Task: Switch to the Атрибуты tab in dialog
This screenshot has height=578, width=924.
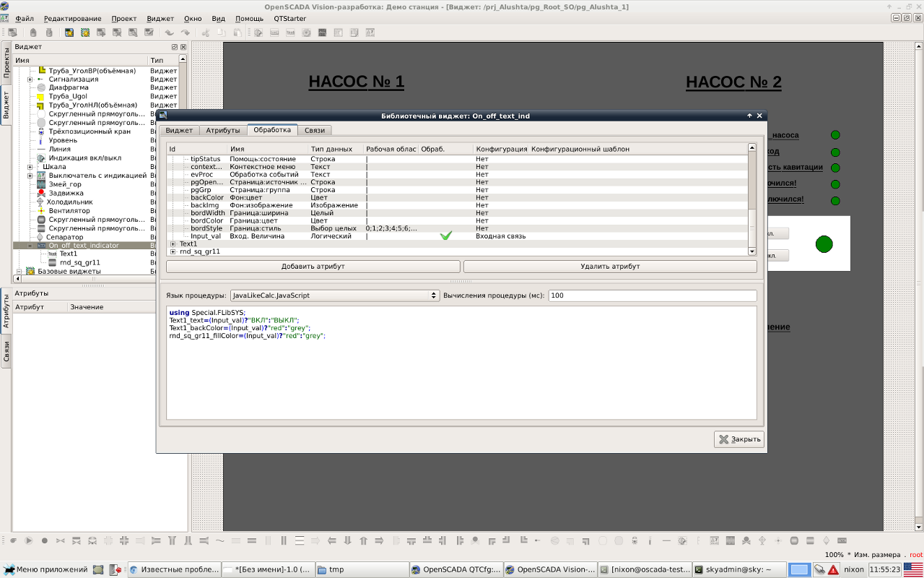Action: [x=222, y=131]
